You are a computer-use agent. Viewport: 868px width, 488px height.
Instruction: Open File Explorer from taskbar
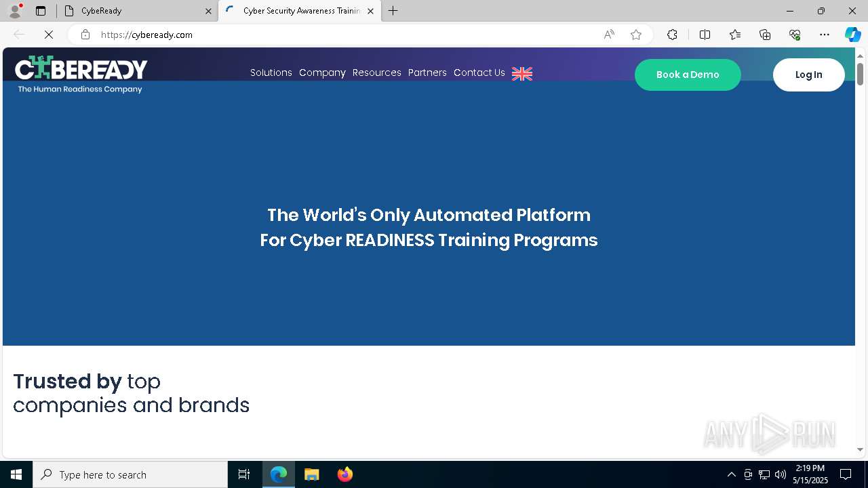311,474
